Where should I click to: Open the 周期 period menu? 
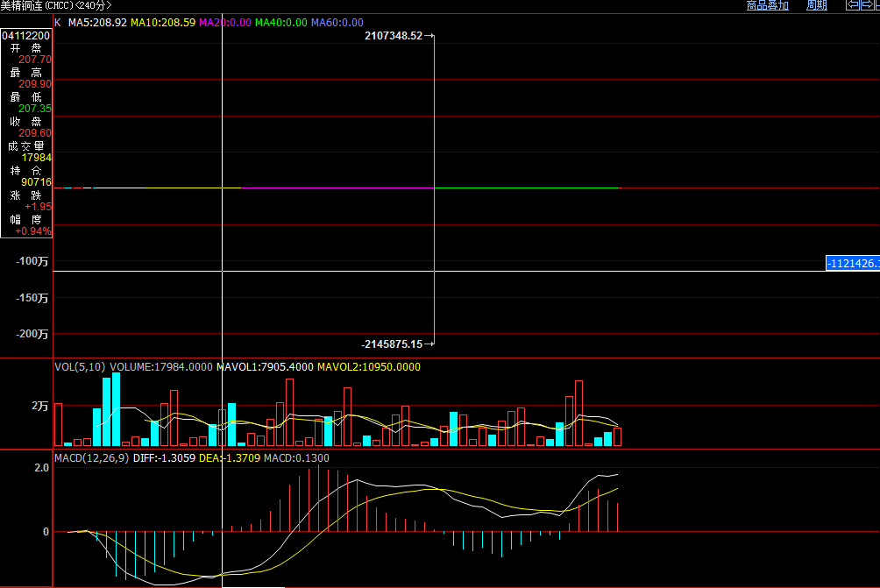tap(816, 5)
